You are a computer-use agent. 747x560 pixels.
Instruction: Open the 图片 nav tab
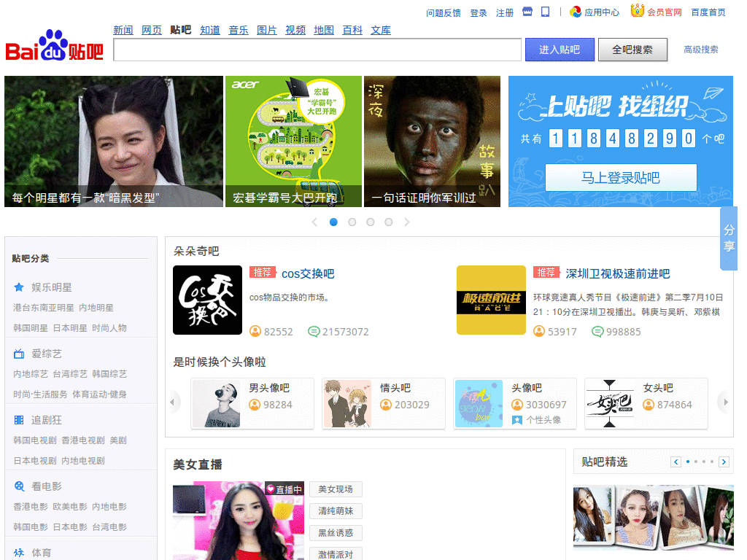point(267,30)
